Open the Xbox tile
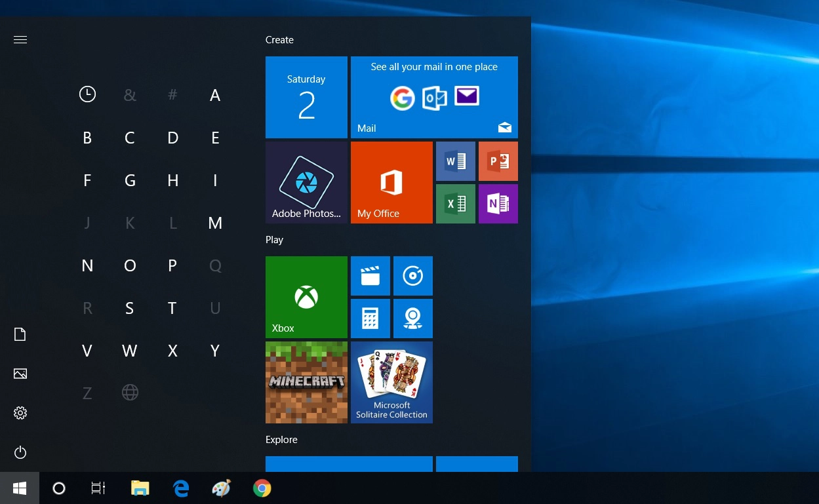Viewport: 819px width, 504px height. tap(306, 297)
